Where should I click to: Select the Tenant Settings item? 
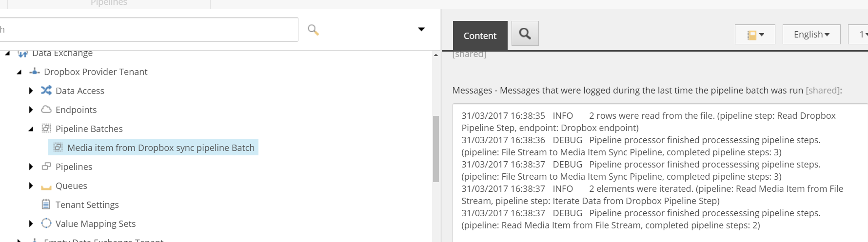(x=87, y=205)
